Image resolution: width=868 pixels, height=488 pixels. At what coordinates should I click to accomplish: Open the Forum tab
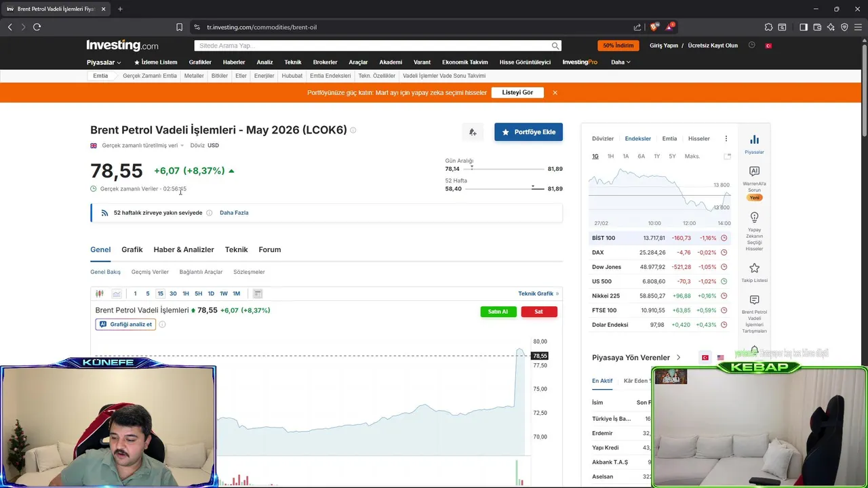click(x=270, y=249)
